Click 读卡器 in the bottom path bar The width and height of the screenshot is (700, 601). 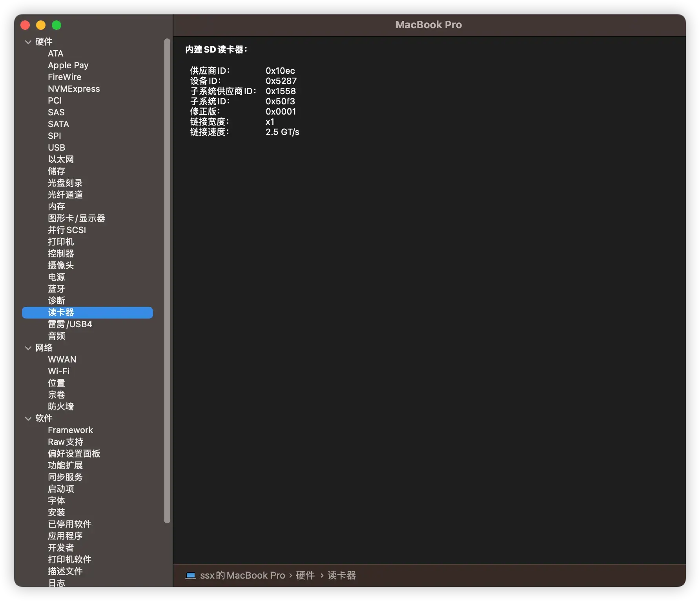(x=342, y=576)
